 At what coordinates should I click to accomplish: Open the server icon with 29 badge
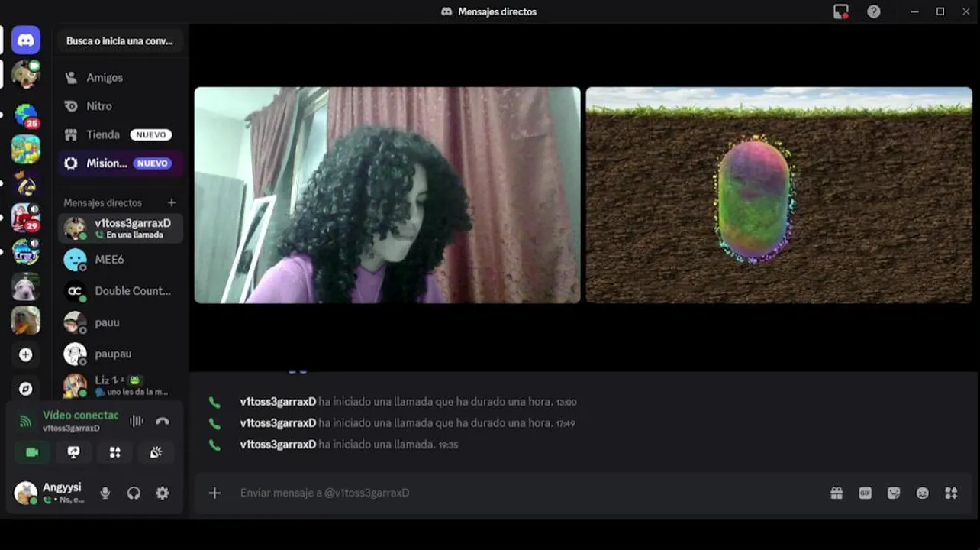pyautogui.click(x=26, y=218)
